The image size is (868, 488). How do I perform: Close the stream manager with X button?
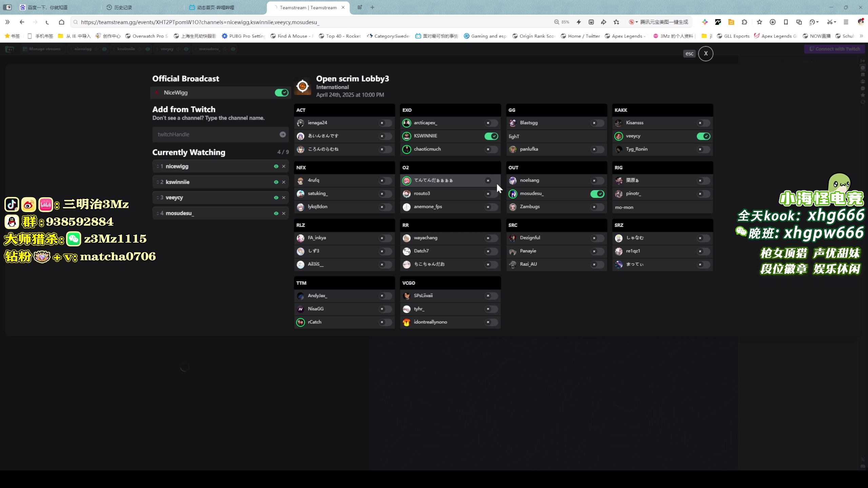click(706, 54)
